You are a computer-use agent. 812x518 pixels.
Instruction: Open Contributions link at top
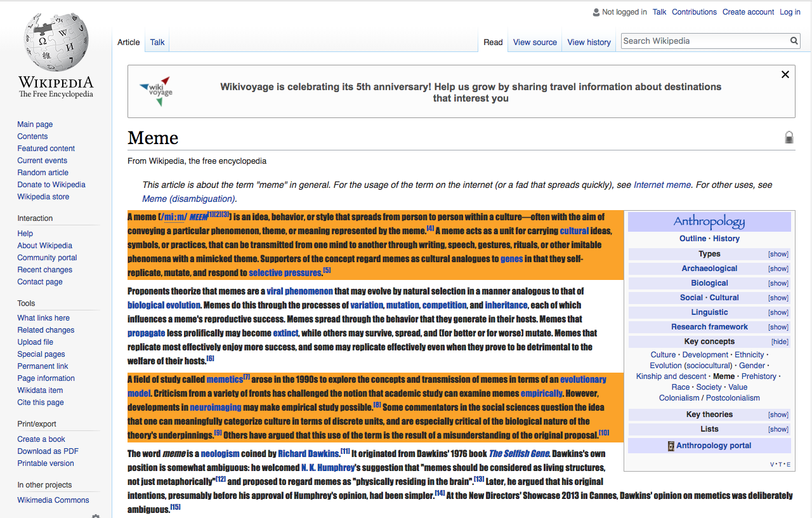click(694, 12)
